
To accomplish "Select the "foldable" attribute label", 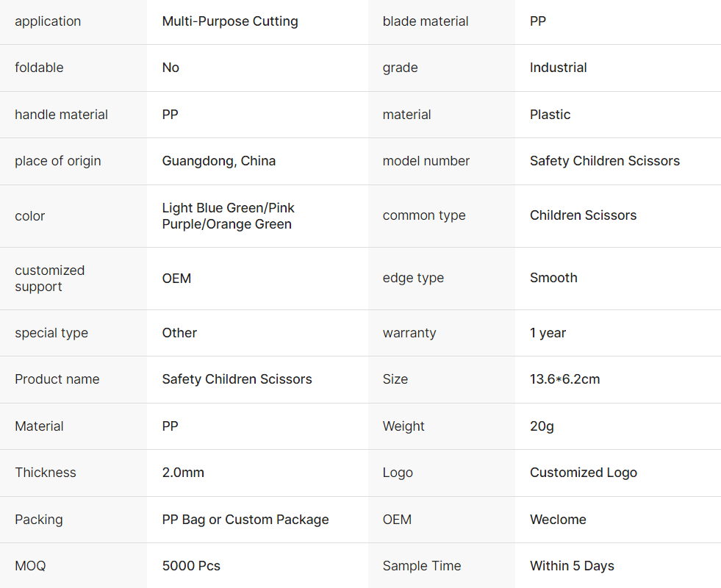I will point(39,68).
